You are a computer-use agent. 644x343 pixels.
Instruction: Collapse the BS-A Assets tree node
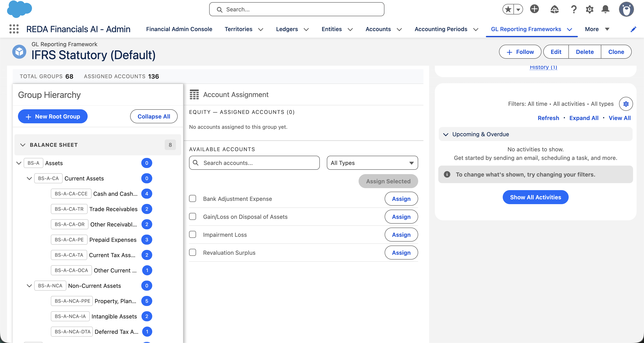(19, 163)
